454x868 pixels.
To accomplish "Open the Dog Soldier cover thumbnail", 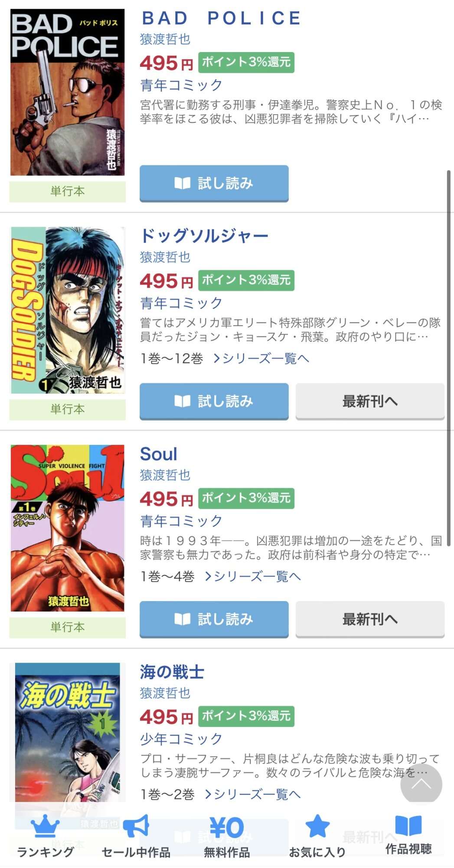I will coord(67,310).
